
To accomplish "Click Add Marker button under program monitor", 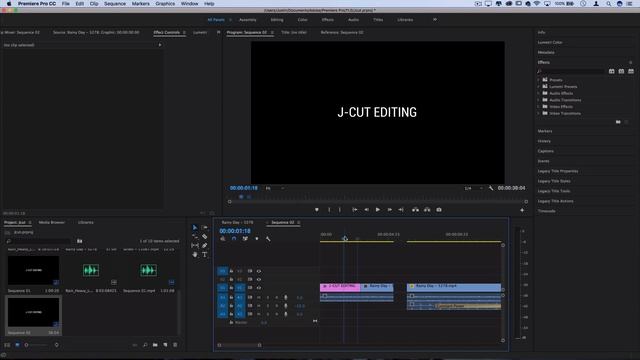I will (x=317, y=210).
